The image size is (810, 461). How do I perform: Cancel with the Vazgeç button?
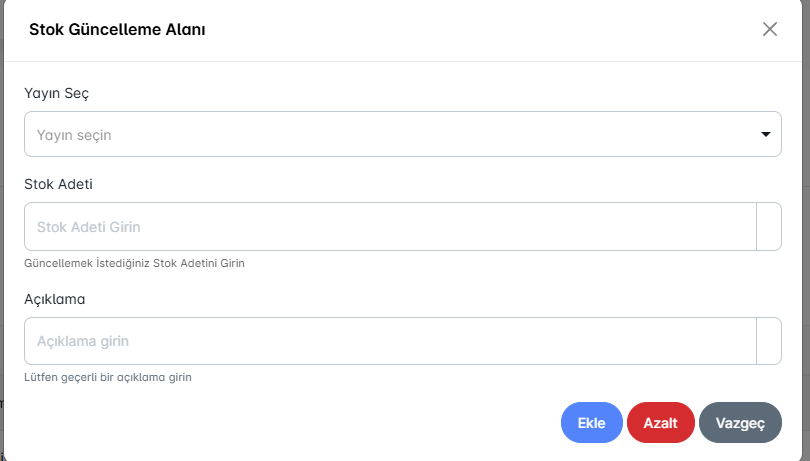[740, 423]
